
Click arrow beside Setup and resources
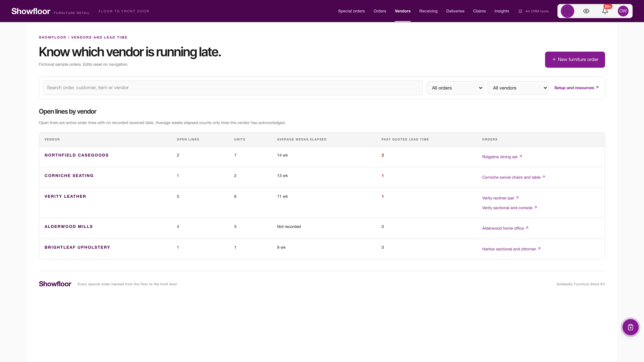click(x=597, y=87)
